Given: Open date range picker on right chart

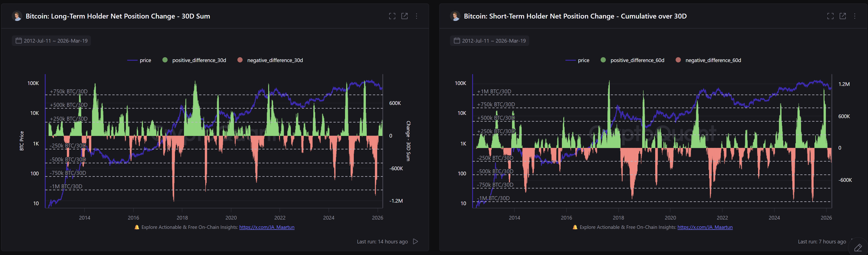Looking at the screenshot, I should pos(490,41).
